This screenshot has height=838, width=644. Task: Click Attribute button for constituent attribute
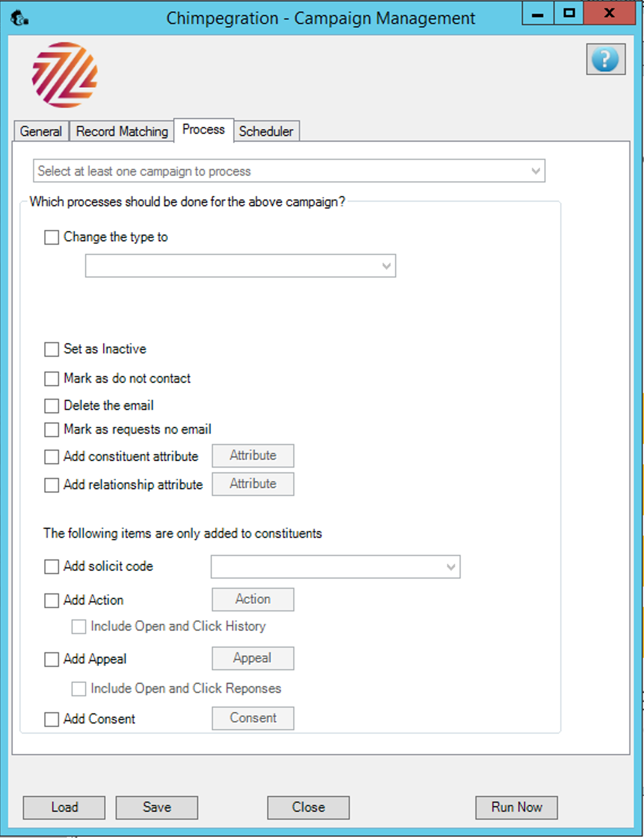[x=253, y=456]
